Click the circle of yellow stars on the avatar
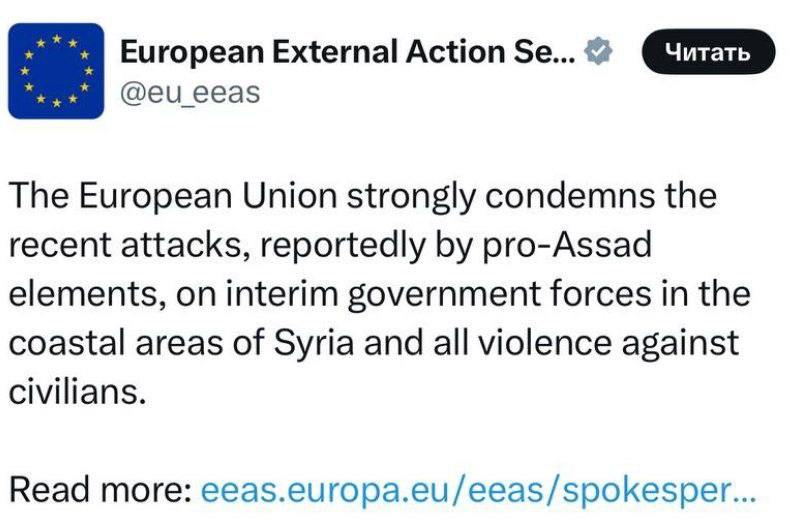This screenshot has width=790, height=523. [x=56, y=70]
